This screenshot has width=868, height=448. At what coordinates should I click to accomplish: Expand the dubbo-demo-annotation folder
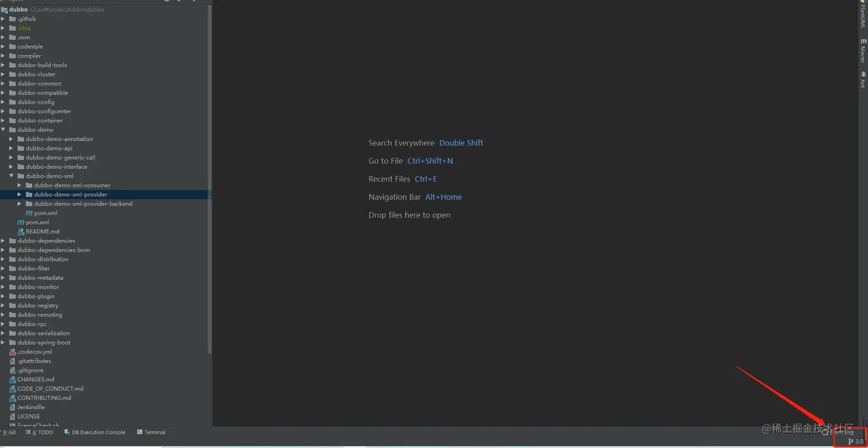pos(11,139)
